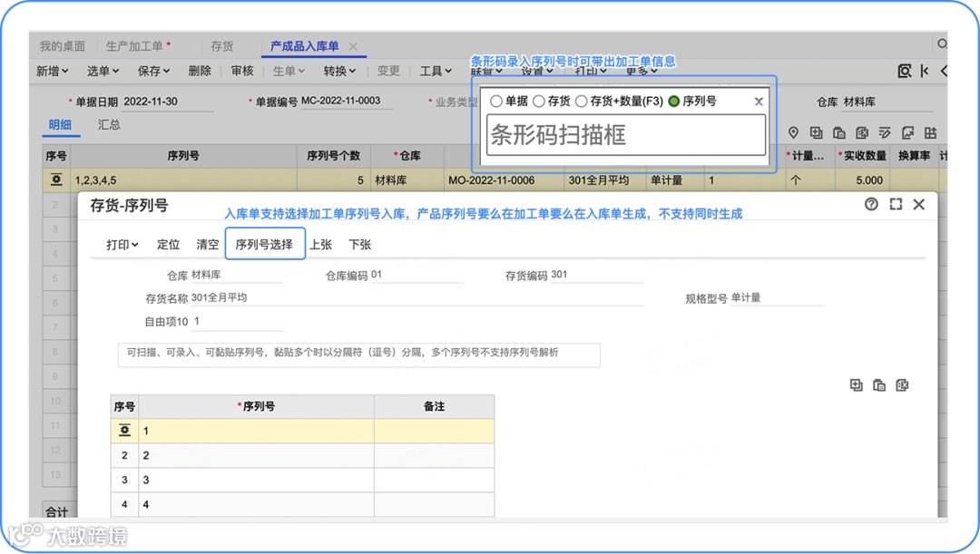
Task: Click 定位 in the serial number dialog
Action: (x=168, y=245)
